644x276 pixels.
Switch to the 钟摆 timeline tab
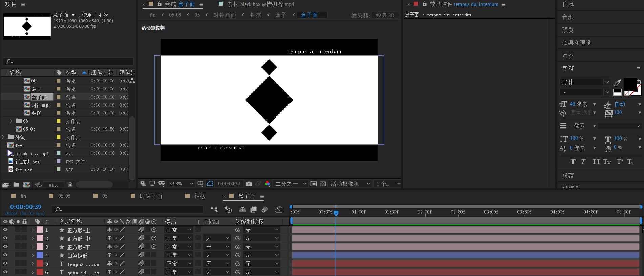(x=200, y=196)
